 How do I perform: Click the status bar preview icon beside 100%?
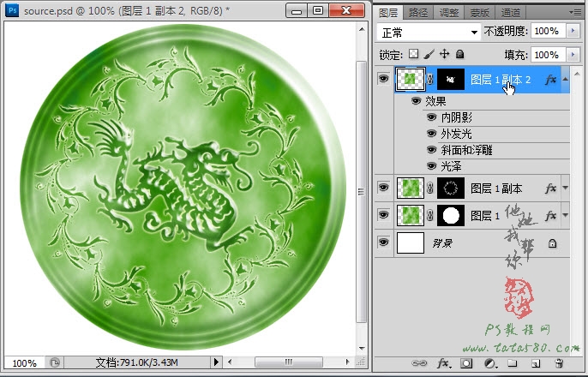[x=55, y=362]
